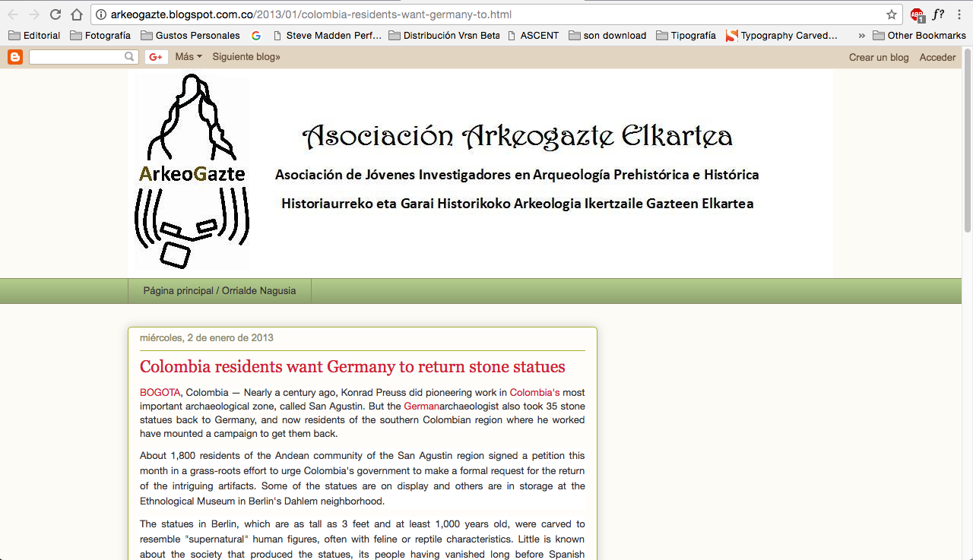The image size is (973, 560).
Task: Click the magnifier icon in Blogger search
Action: pyautogui.click(x=130, y=57)
